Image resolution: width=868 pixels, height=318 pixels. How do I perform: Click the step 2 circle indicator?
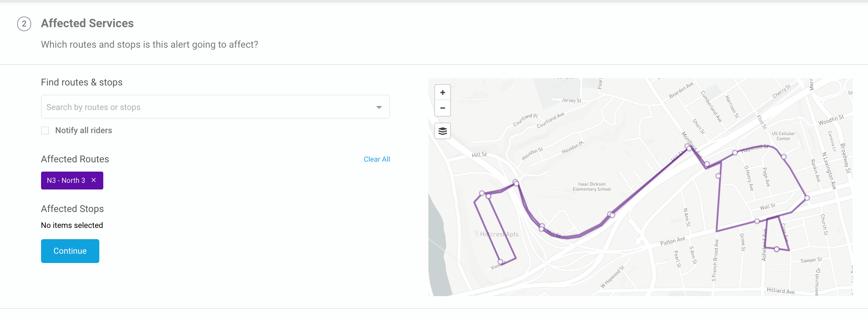point(24,24)
